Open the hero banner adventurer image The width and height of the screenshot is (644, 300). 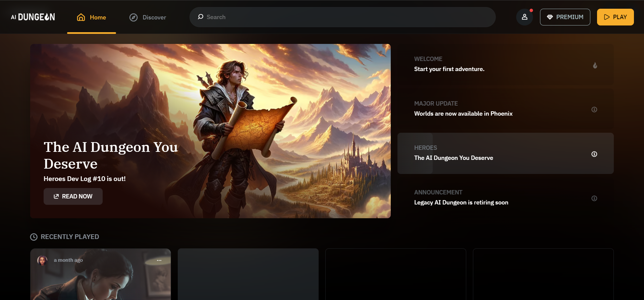tap(210, 131)
